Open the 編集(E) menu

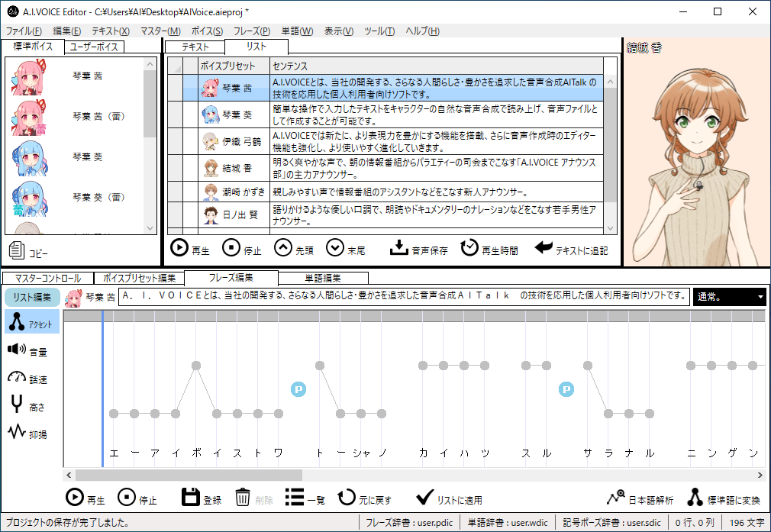67,31
